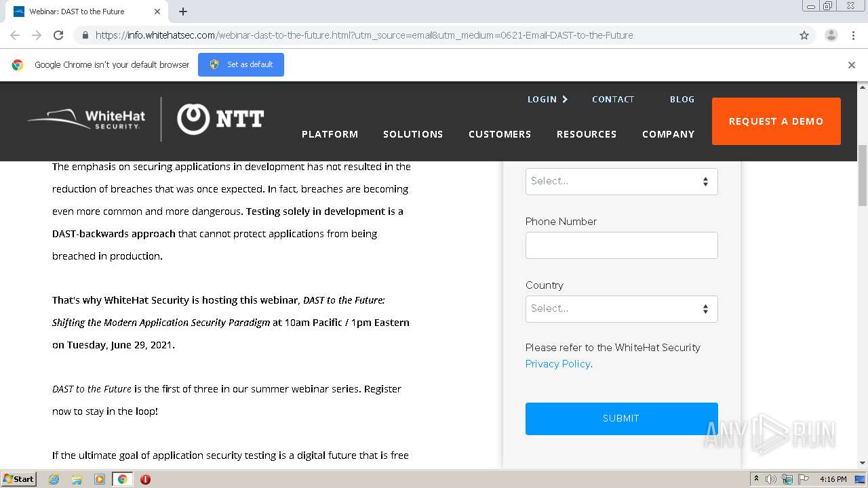
Task: Open the Windows Start menu
Action: tap(19, 479)
